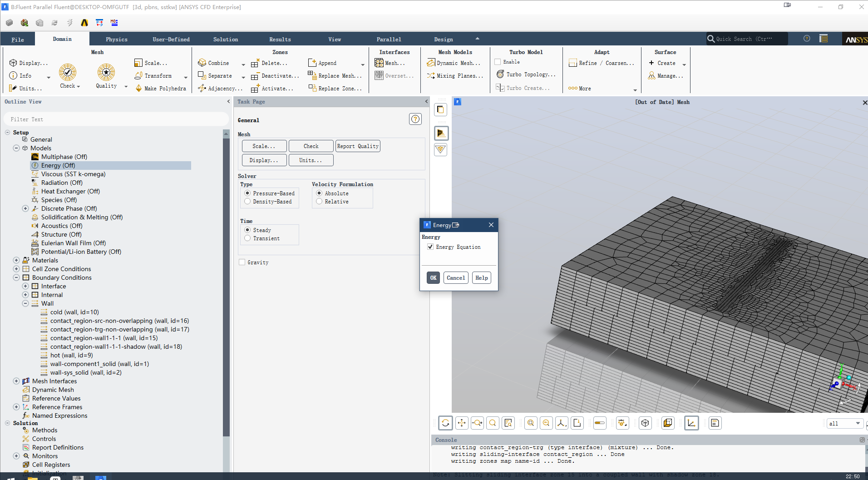Image resolution: width=868 pixels, height=480 pixels.
Task: Click the Report Quality button
Action: (x=358, y=146)
